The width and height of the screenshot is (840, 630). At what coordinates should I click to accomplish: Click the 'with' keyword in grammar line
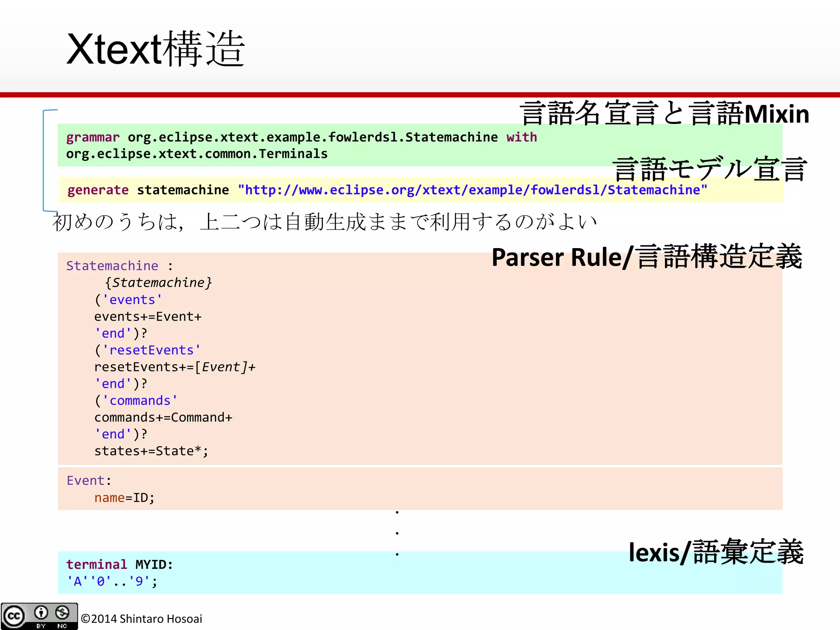pos(521,137)
